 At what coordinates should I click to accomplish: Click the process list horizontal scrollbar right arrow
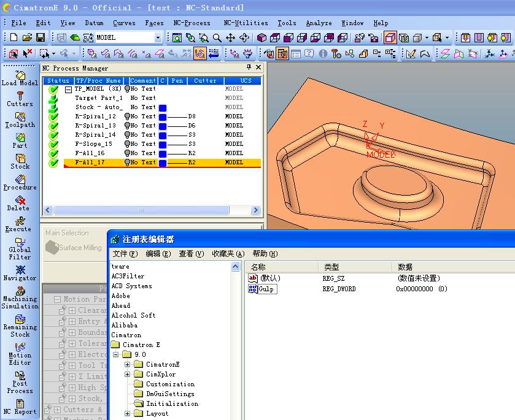click(255, 210)
